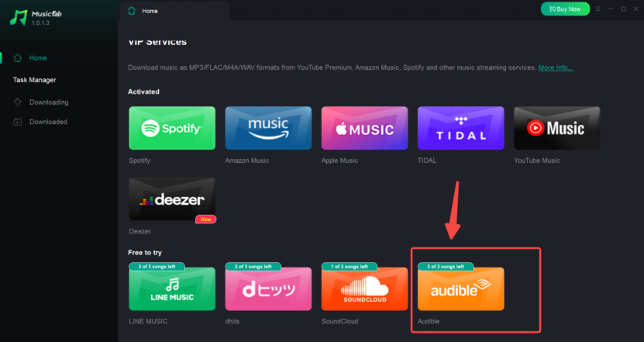
Task: Click the New badge on Deezer
Action: 206,219
